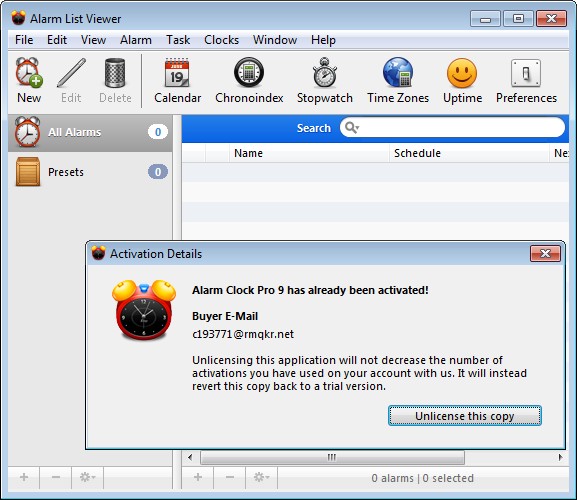577x500 pixels.
Task: Click the All Alarms count badge
Action: (x=158, y=132)
